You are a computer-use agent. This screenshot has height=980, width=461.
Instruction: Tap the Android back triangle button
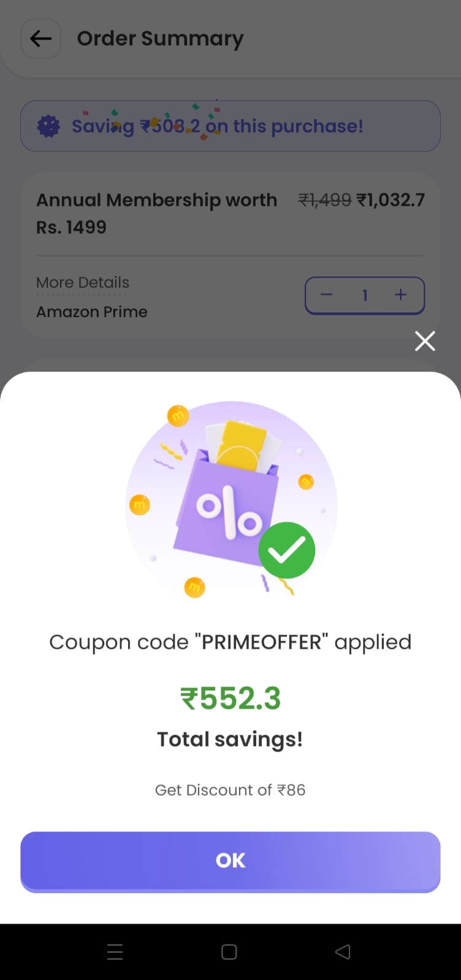tap(343, 951)
